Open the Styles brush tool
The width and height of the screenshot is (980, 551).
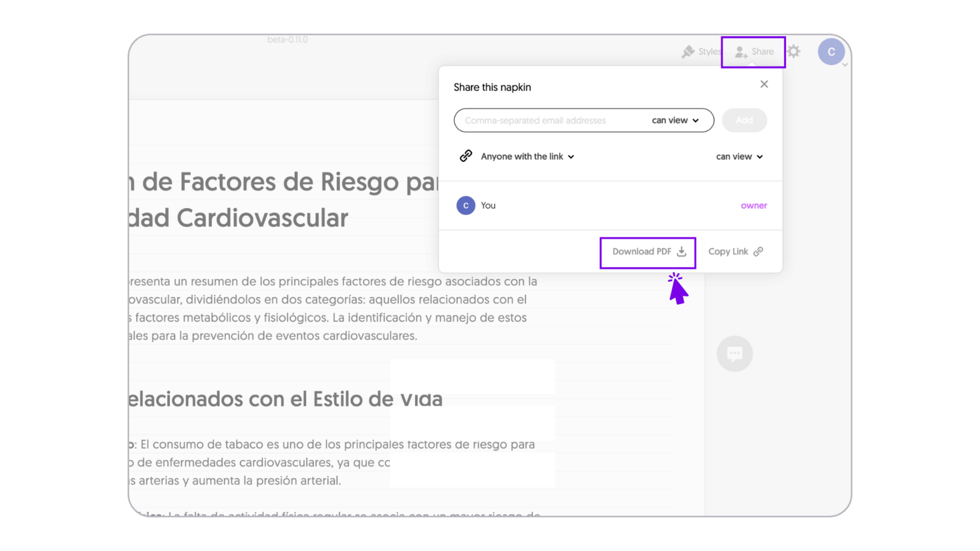click(701, 51)
